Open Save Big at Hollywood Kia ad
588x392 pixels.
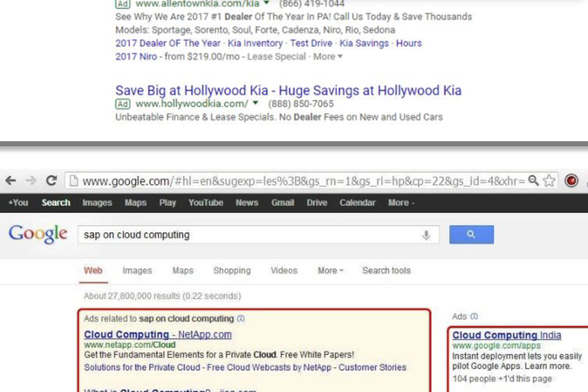(288, 91)
